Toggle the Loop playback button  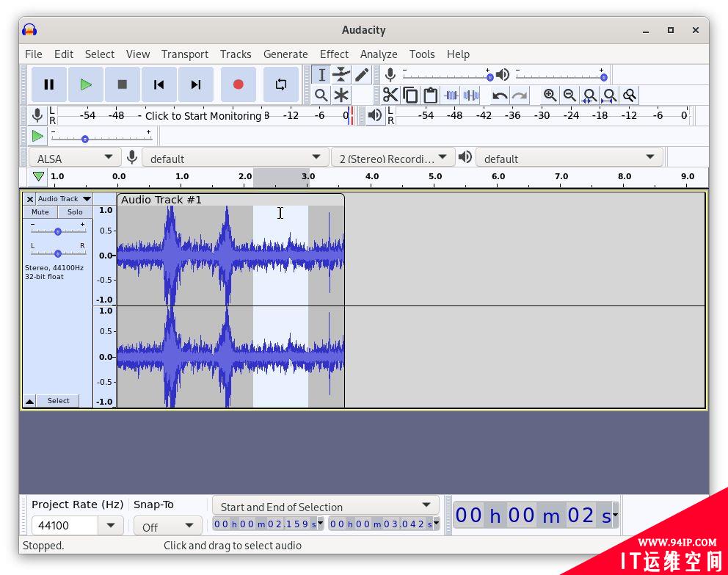coord(280,84)
